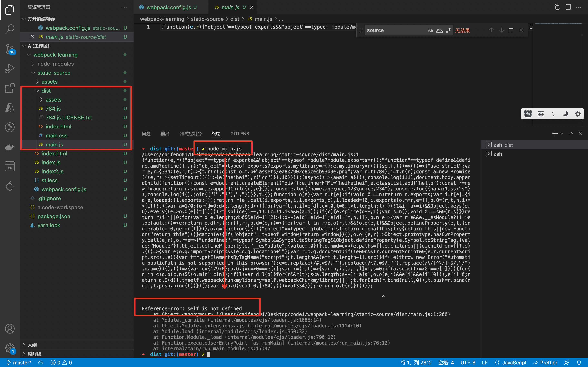Toggle Match Whole Word in find widget

(x=439, y=30)
